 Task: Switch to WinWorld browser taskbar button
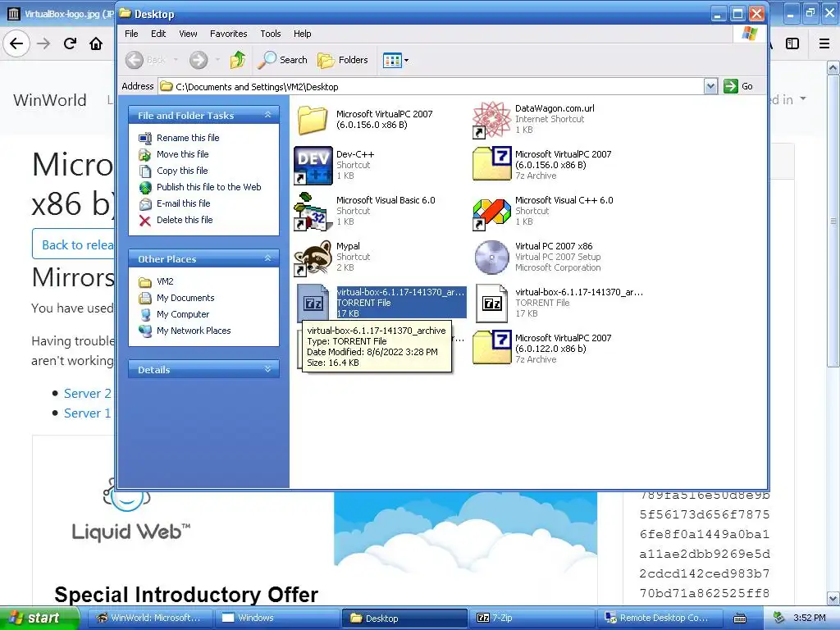pos(149,618)
